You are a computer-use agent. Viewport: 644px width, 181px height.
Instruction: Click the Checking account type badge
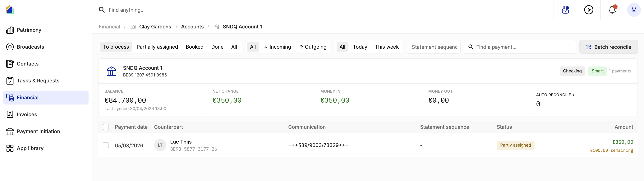coord(572,71)
